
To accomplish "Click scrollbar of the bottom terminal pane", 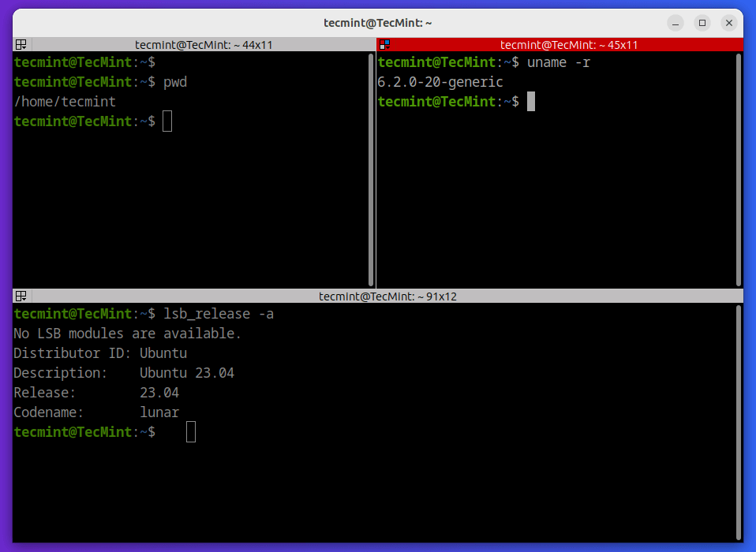I will [x=739, y=423].
